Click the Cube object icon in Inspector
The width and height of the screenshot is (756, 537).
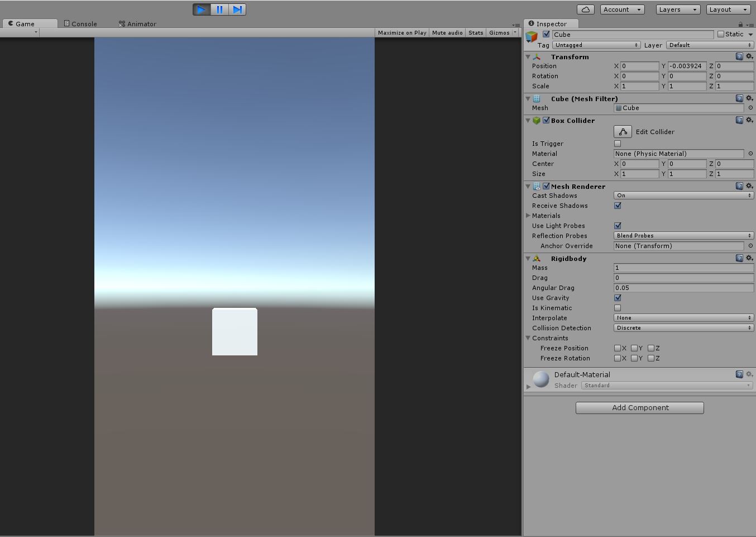pyautogui.click(x=532, y=37)
